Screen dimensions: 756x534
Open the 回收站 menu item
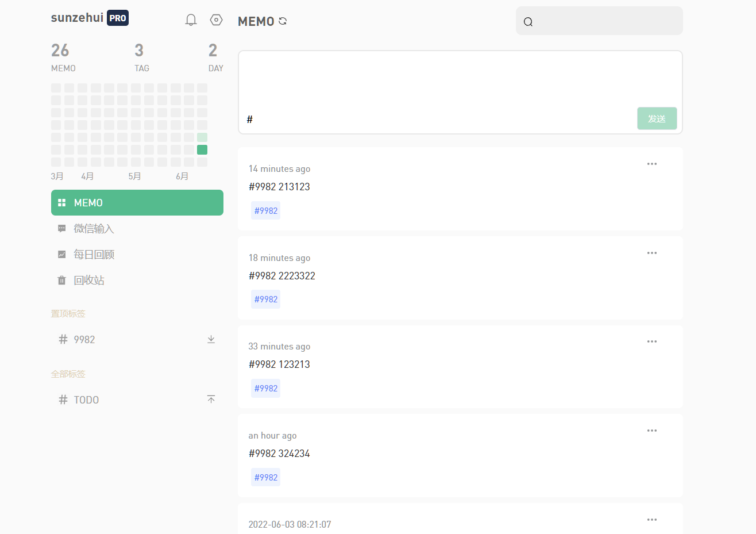pos(137,280)
